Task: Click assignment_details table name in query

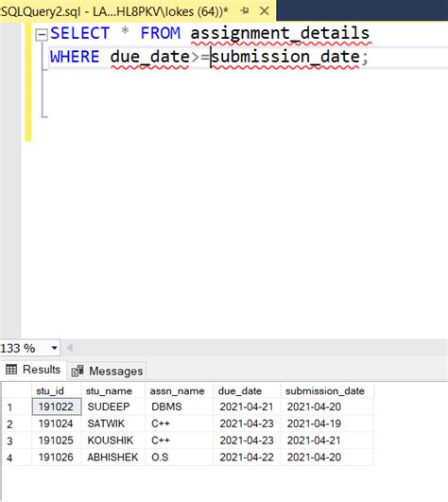Action: (x=281, y=34)
